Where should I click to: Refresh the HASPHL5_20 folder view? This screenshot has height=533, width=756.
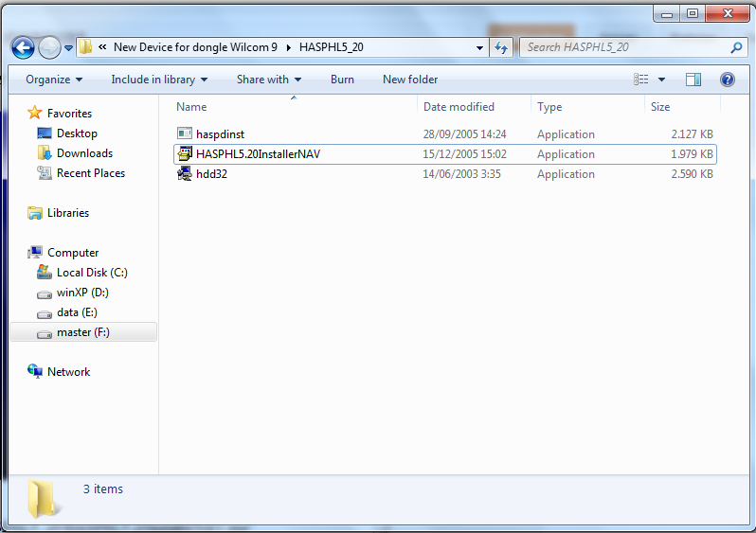(501, 47)
